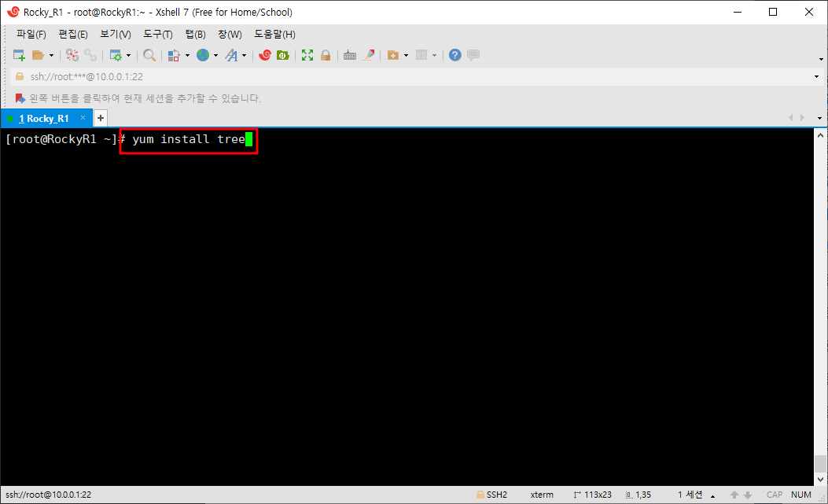Click the grayed Reconnect chain icon
The height and width of the screenshot is (504, 828).
90,55
